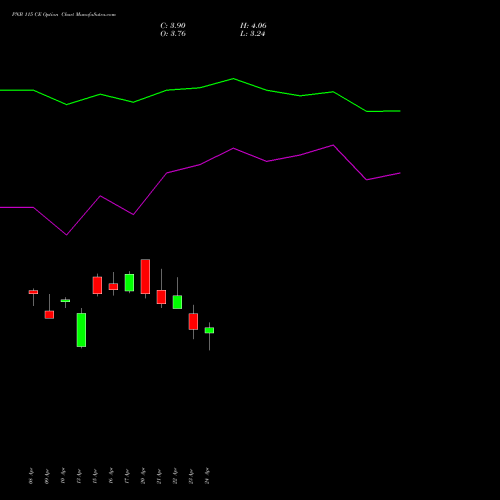Click the chart title text at top left
The image size is (500, 500).
(64, 15)
